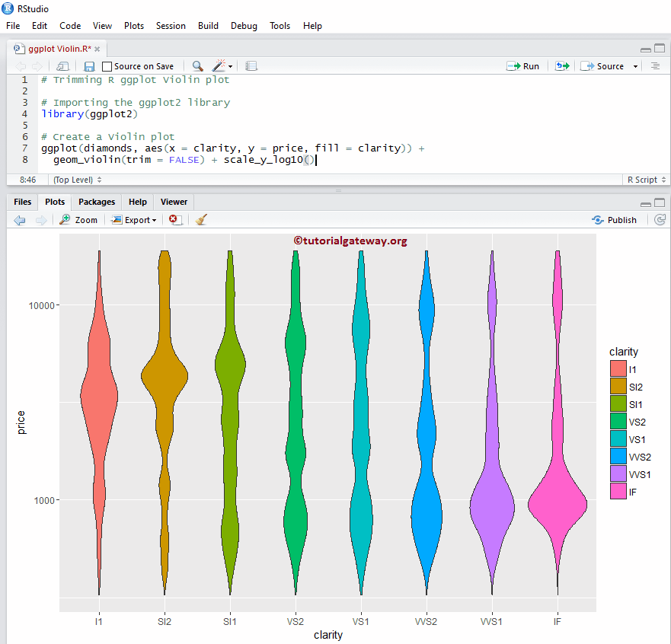The height and width of the screenshot is (644, 671).
Task: Show document in new window icon
Action: pos(62,66)
